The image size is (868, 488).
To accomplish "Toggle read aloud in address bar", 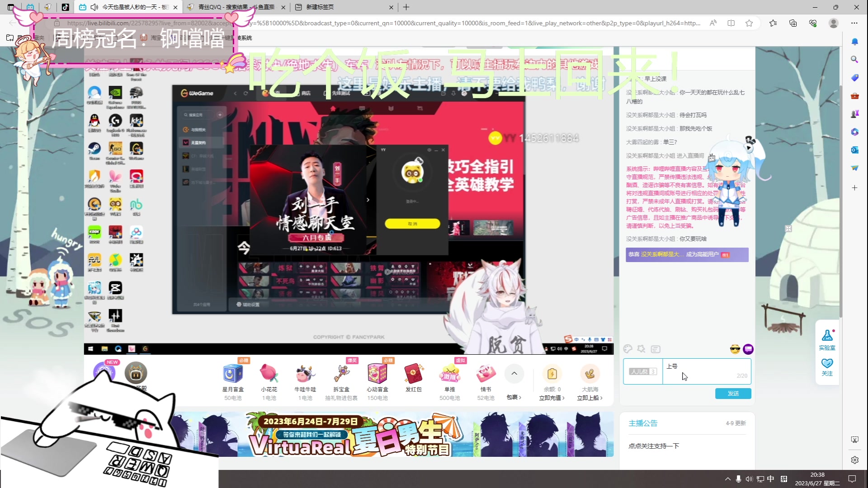I will 713,23.
